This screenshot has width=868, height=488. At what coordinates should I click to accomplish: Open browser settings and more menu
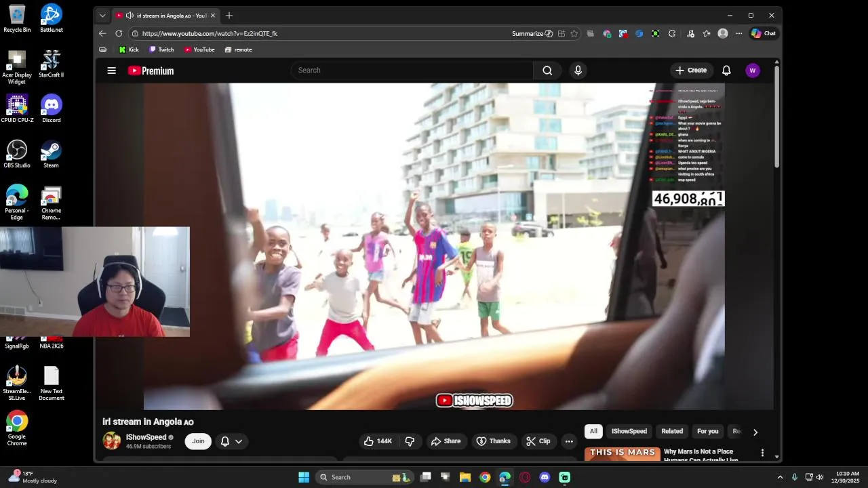739,33
